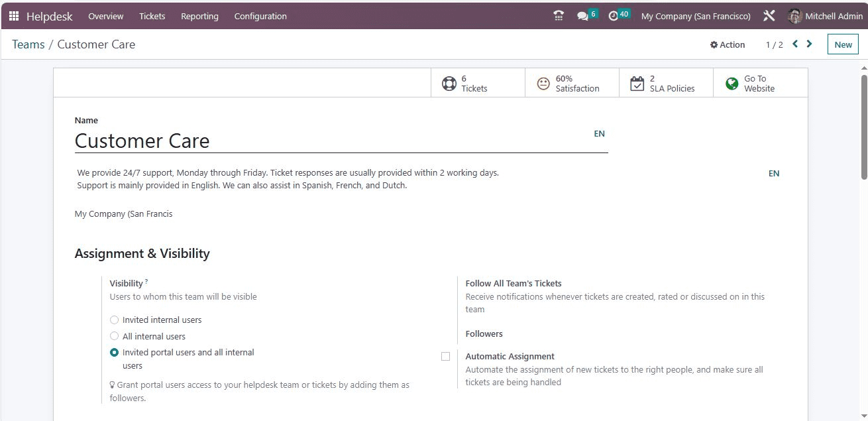Open the Tickets menu
This screenshot has width=868, height=421.
(x=152, y=16)
